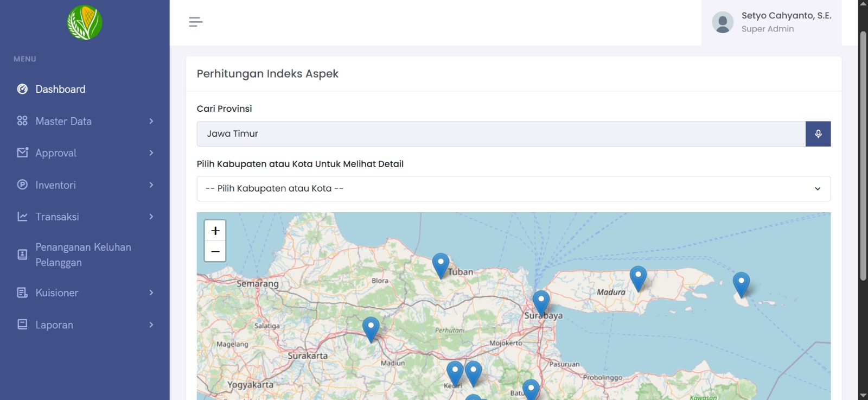
Task: Open Pilih Kabupaten atau Kota dropdown
Action: click(x=513, y=189)
